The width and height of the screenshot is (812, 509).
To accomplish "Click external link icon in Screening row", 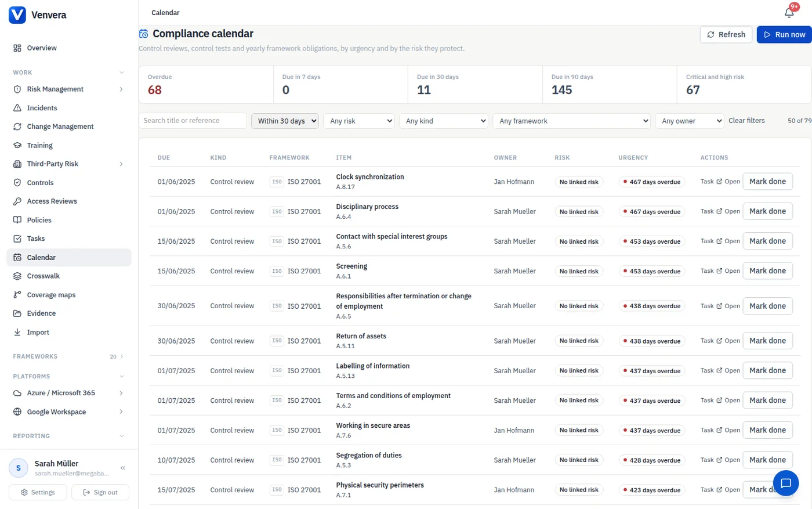I will coord(719,271).
